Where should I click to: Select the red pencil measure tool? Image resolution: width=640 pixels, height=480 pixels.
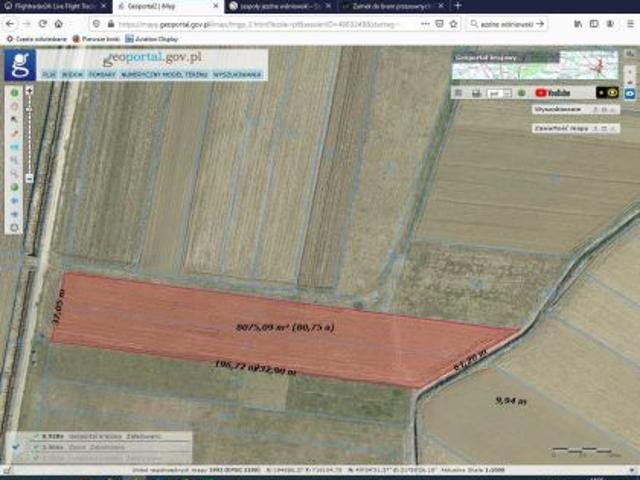(x=14, y=133)
